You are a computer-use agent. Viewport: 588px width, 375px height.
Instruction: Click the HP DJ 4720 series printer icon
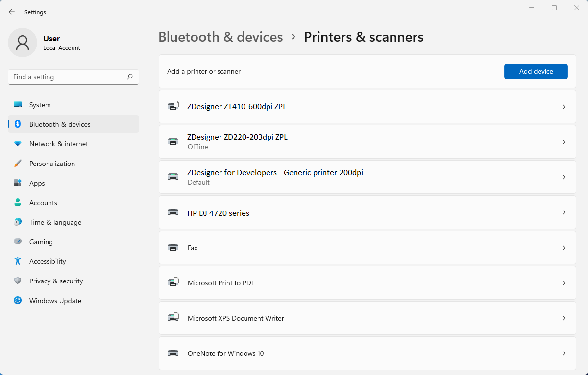tap(173, 212)
